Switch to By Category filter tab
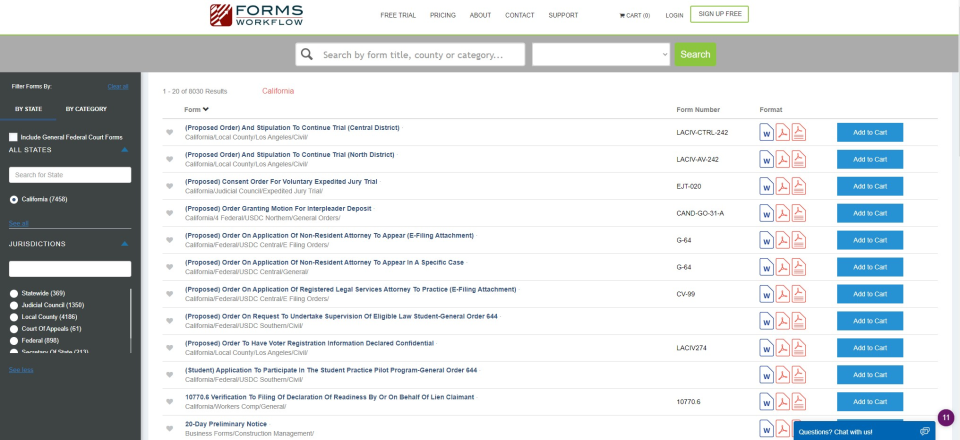The image size is (960, 440). point(86,109)
